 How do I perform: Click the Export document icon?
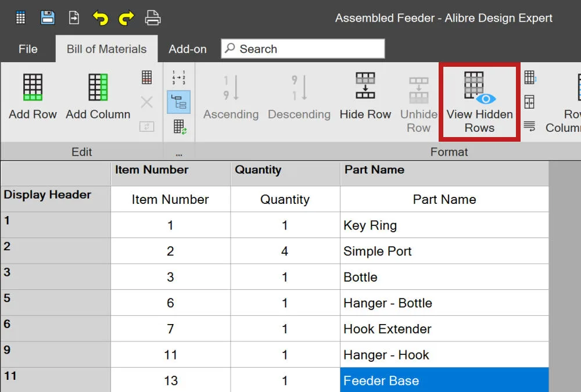click(x=74, y=17)
